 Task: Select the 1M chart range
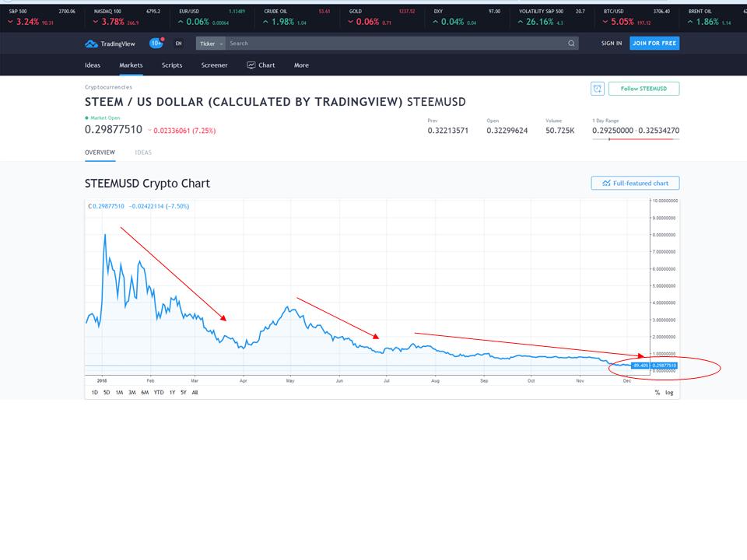point(119,392)
